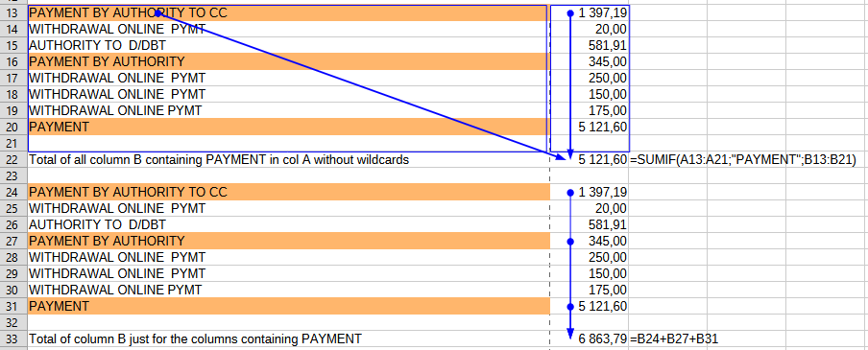The height and width of the screenshot is (350, 868).
Task: Select row header 28
Action: tap(13, 257)
